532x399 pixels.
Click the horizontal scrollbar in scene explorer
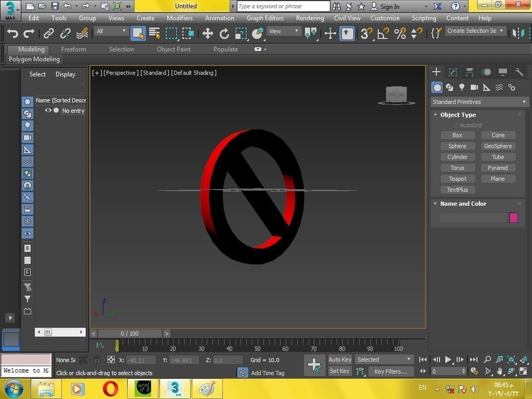60,332
